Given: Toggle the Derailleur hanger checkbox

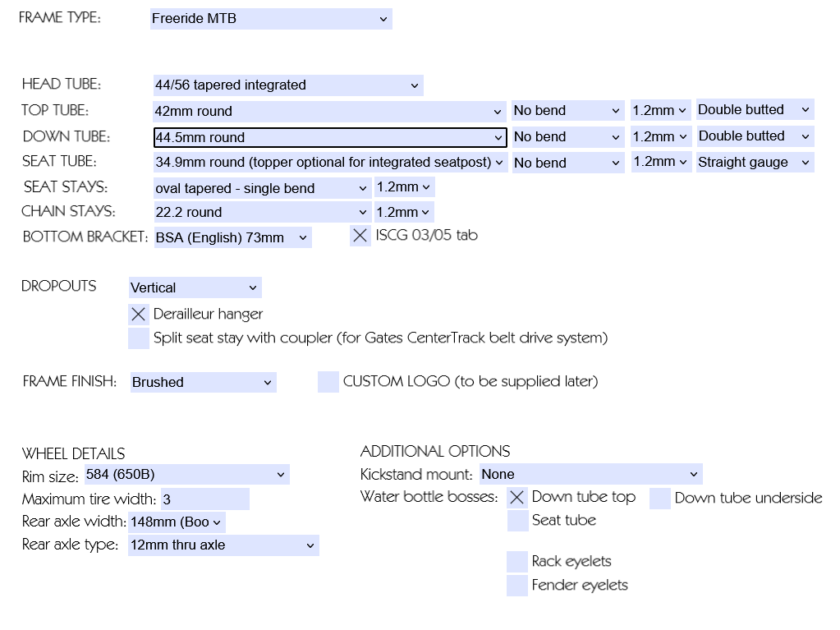Looking at the screenshot, I should click(x=139, y=315).
